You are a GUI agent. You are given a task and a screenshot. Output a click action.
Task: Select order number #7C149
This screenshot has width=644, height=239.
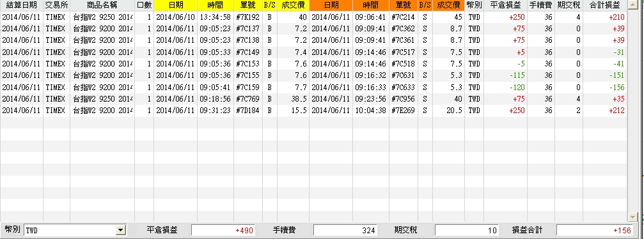247,52
